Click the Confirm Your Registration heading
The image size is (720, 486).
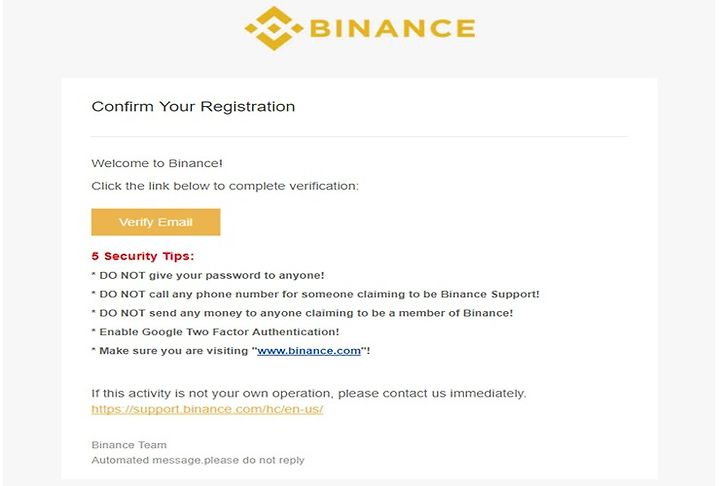coord(193,107)
